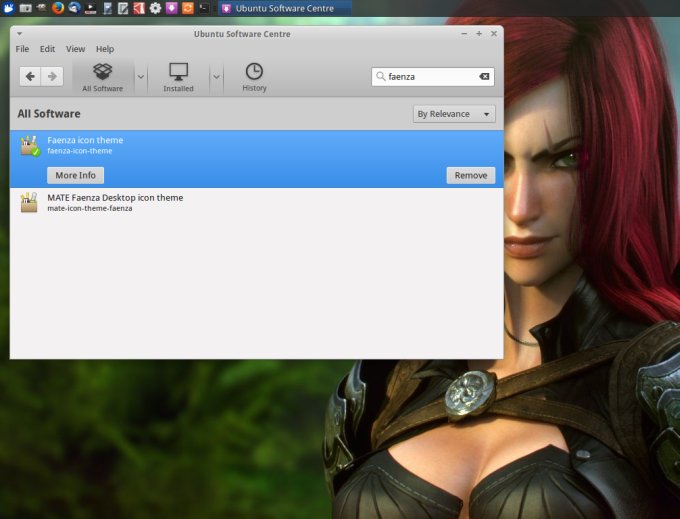The width and height of the screenshot is (680, 519).
Task: Open the File menu
Action: coord(23,49)
